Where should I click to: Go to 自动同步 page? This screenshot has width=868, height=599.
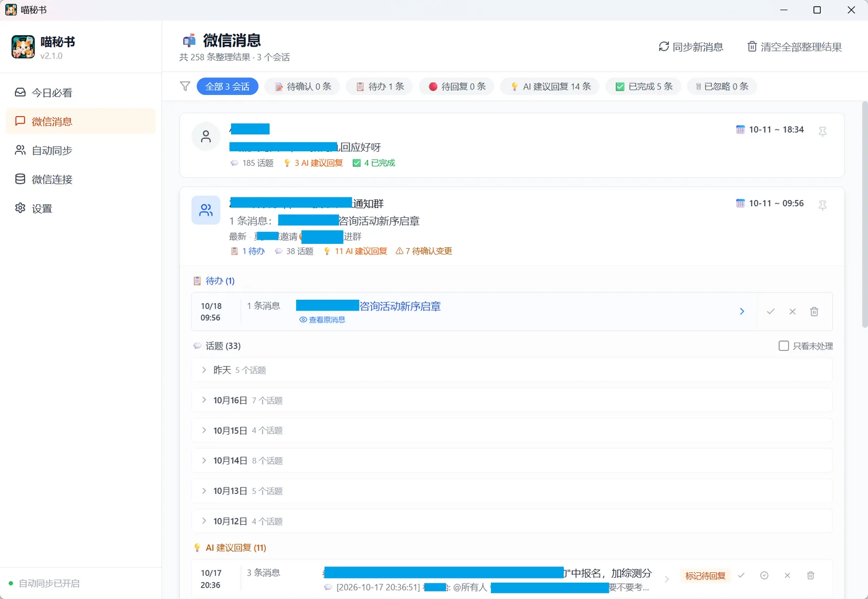point(80,150)
